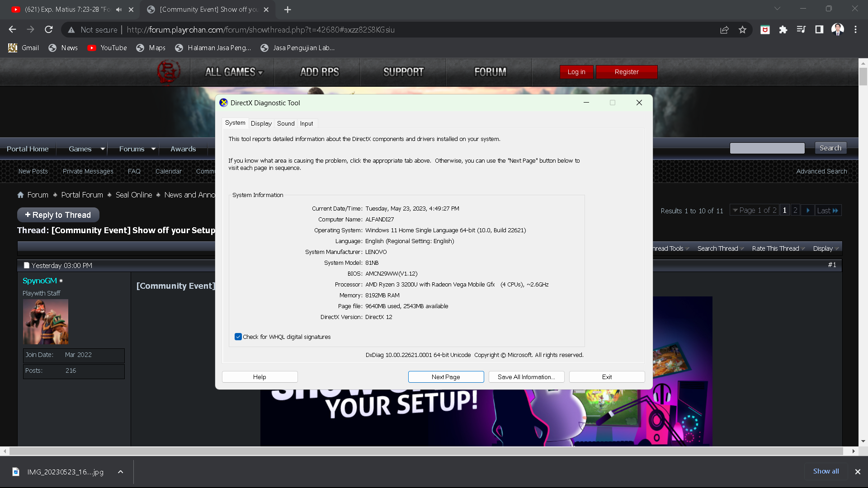The height and width of the screenshot is (488, 868).
Task: Switch to the Display tab in DxDiag
Action: coord(261,123)
